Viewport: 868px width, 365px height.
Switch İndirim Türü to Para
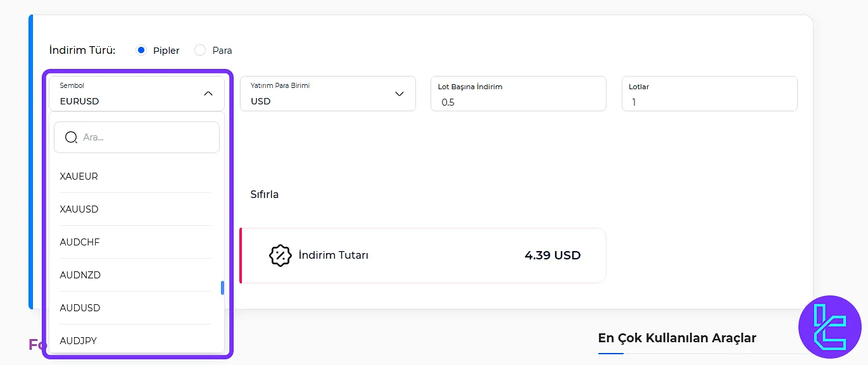(x=199, y=49)
